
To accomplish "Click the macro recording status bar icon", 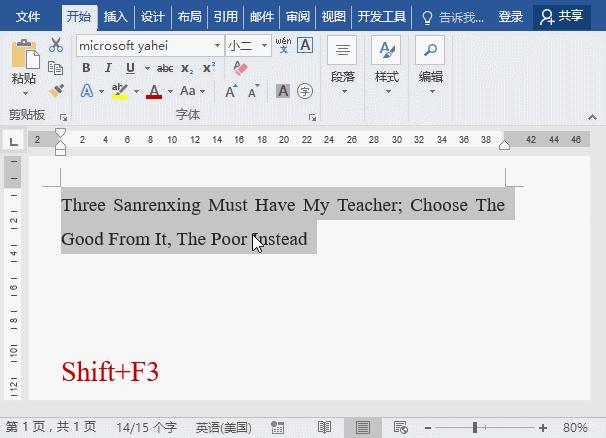I will click(x=277, y=428).
